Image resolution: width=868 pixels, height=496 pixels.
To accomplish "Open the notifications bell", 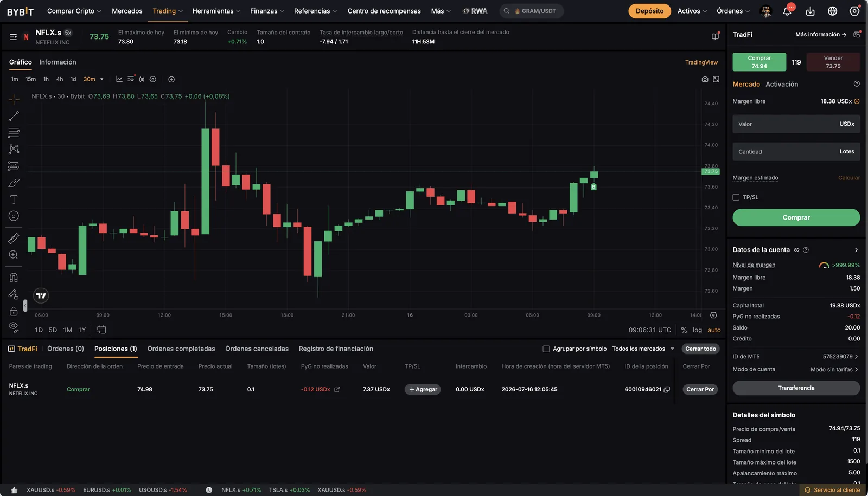I will [x=787, y=11].
